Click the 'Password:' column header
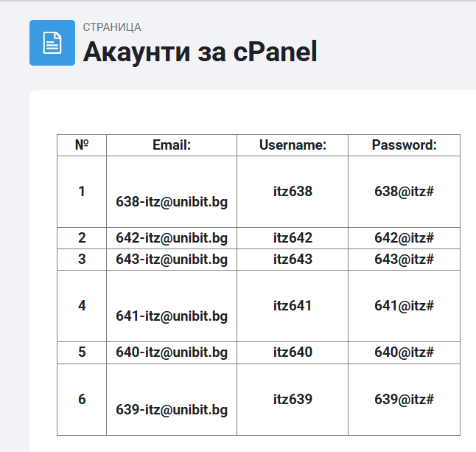Image resolution: width=476 pixels, height=452 pixels. point(404,145)
